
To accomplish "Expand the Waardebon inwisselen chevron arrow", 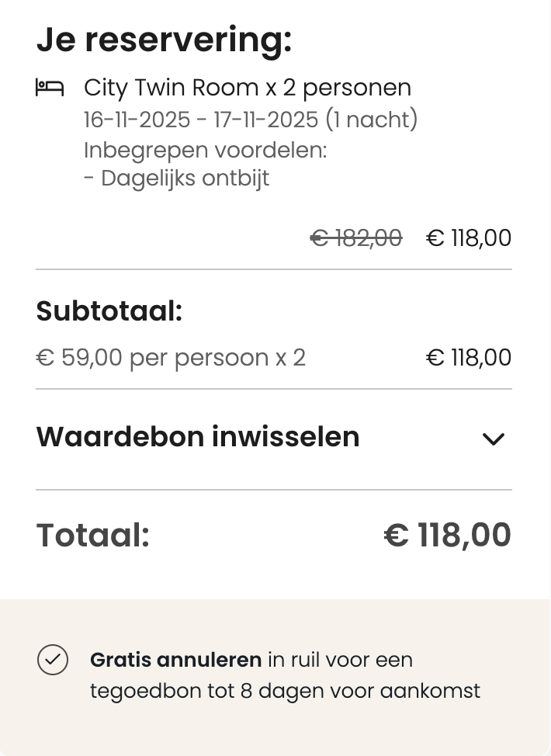I will coord(493,439).
